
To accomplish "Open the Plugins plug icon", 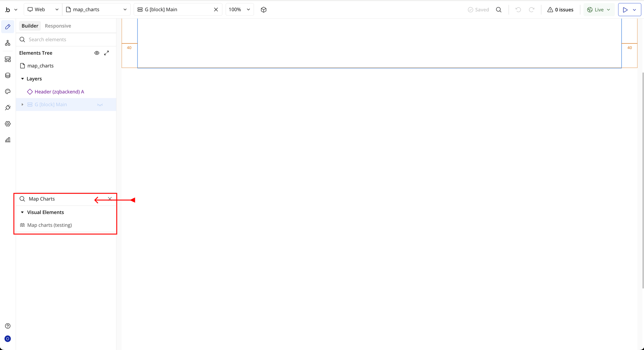I will click(8, 108).
